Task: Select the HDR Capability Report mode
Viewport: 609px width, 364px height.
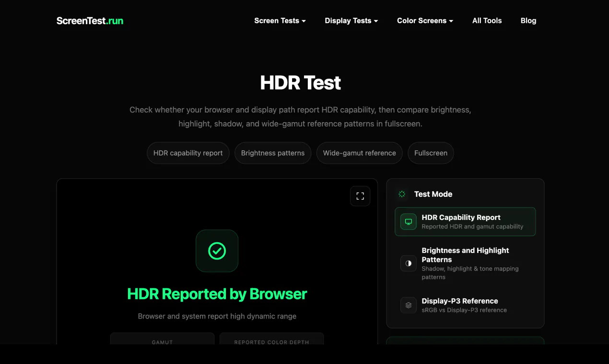Action: [x=465, y=222]
